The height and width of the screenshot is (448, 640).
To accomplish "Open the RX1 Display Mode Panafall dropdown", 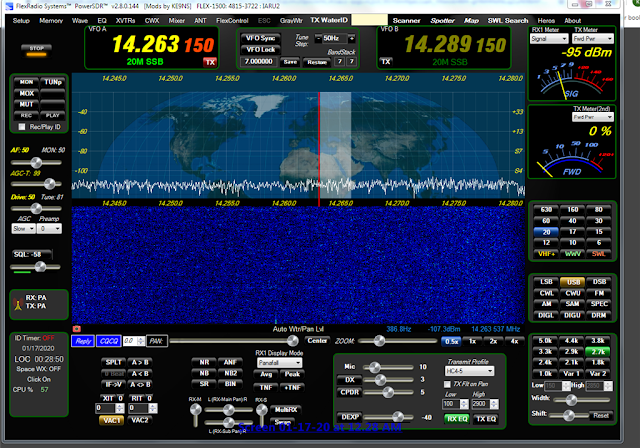I will tap(280, 363).
